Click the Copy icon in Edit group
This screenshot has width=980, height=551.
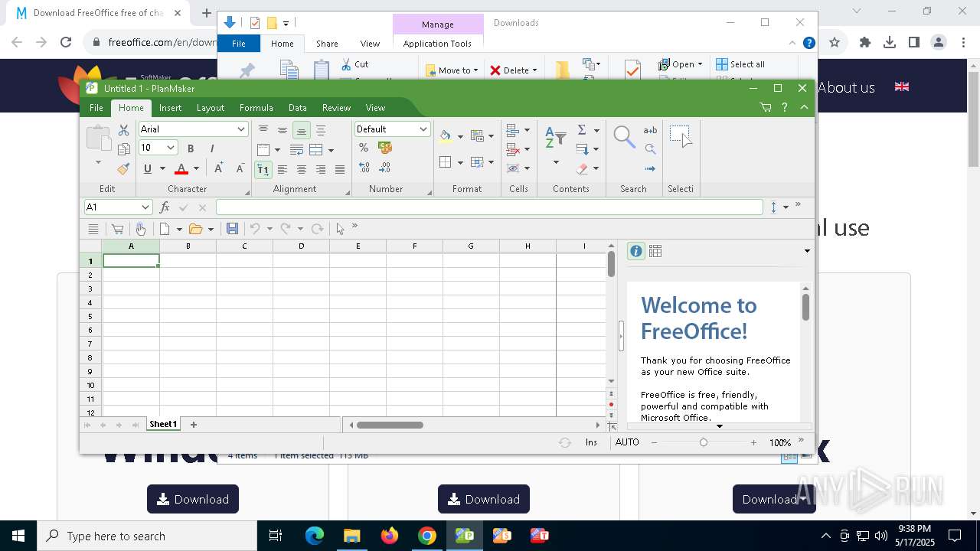(124, 149)
